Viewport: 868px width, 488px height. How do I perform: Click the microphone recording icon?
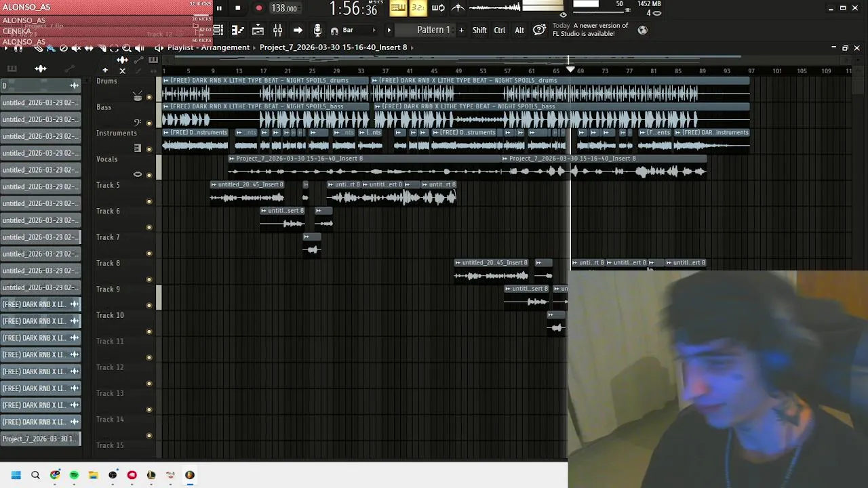click(x=317, y=30)
